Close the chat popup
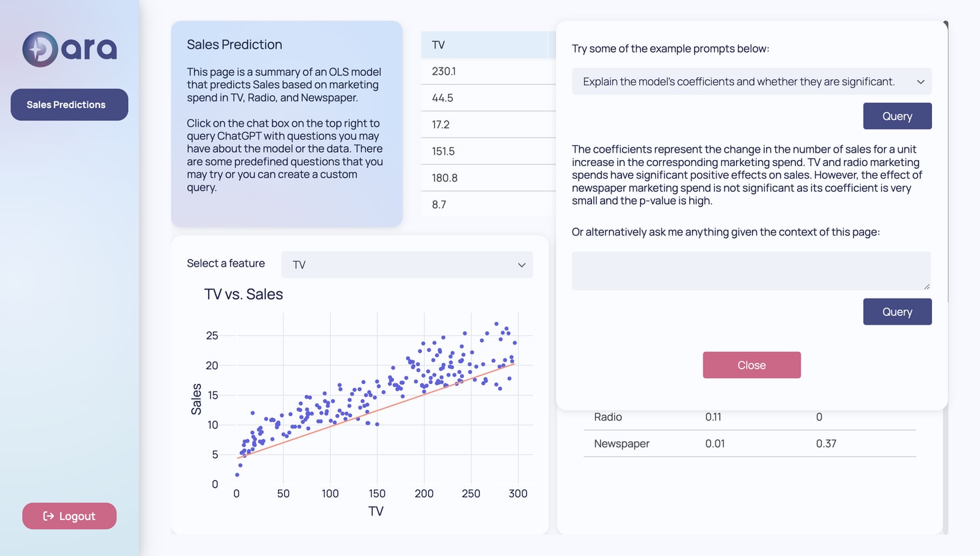This screenshot has height=556, width=980. click(x=751, y=365)
